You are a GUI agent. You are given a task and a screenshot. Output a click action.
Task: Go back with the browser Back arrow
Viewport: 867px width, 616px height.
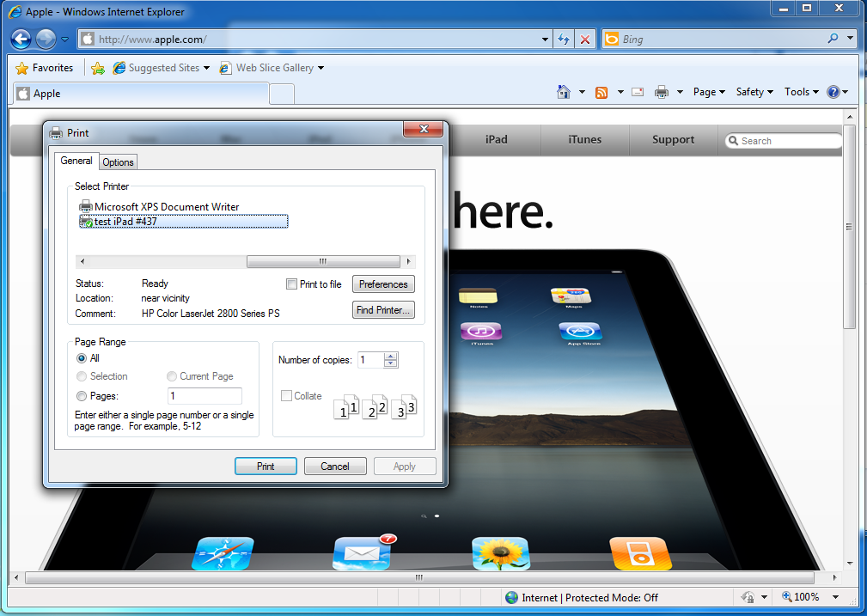point(21,40)
